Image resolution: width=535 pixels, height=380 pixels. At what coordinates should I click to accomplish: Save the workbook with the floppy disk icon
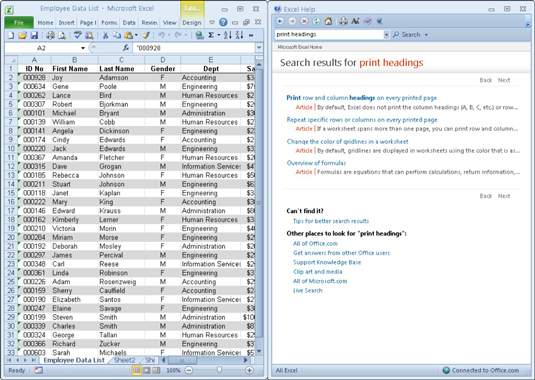[34, 35]
